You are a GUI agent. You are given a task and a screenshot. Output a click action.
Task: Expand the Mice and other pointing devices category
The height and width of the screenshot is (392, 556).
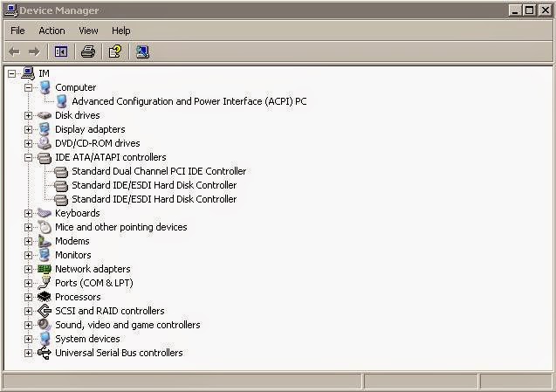point(28,227)
